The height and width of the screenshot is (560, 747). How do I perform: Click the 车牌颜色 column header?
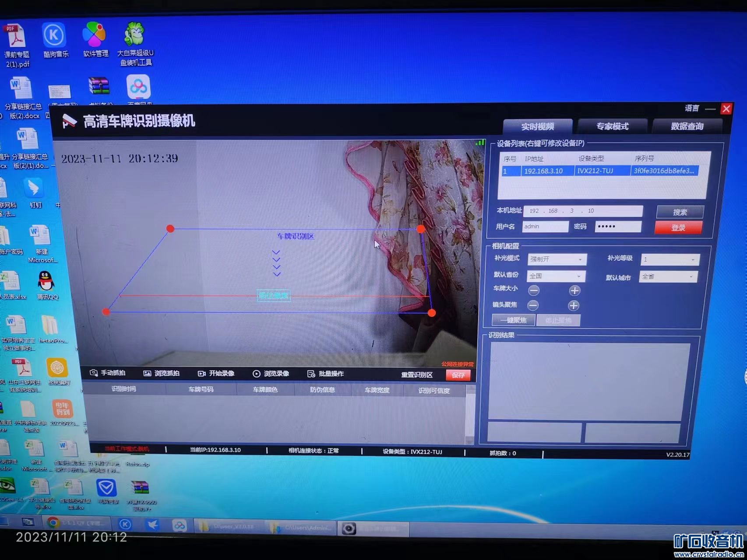pyautogui.click(x=265, y=390)
